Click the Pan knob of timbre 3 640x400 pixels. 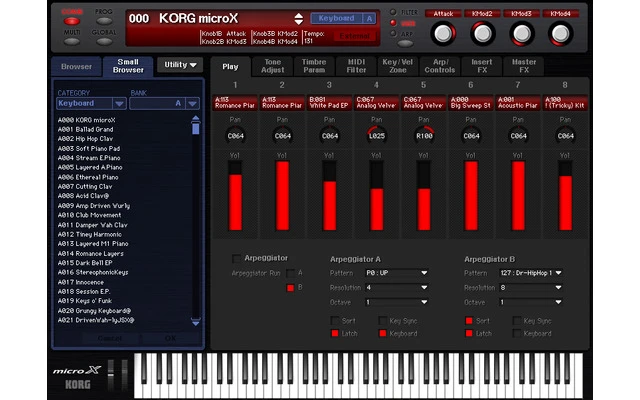point(330,136)
